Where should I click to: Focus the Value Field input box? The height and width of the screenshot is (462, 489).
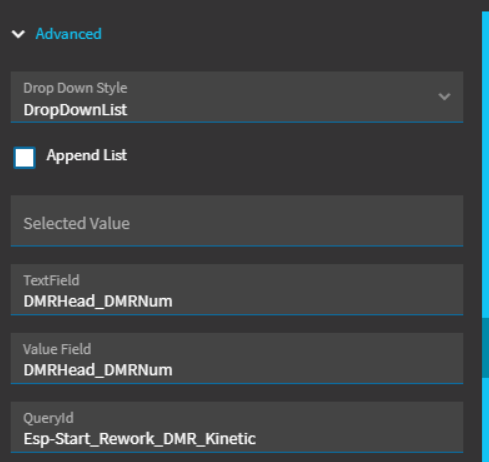[x=237, y=358]
